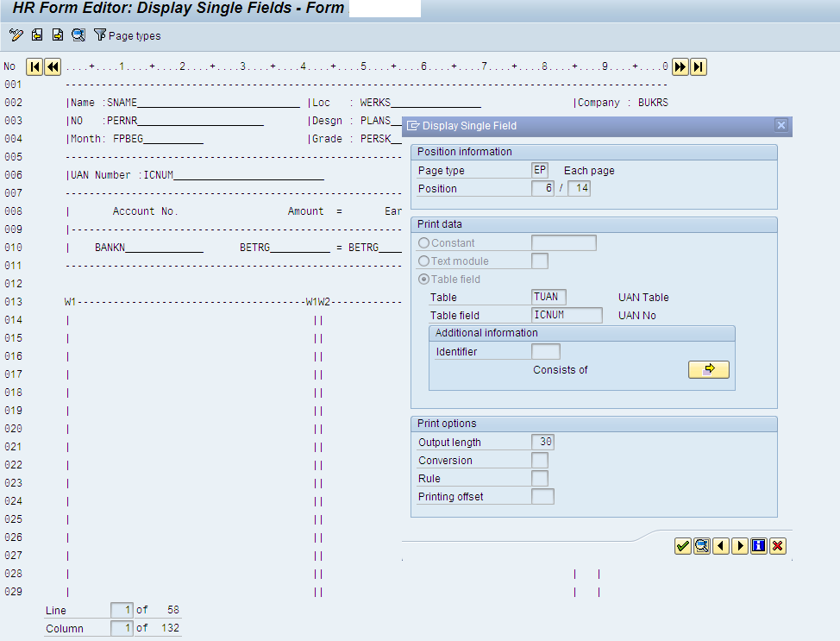The image size is (840, 641).
Task: Select the Table field radio button
Action: point(423,279)
